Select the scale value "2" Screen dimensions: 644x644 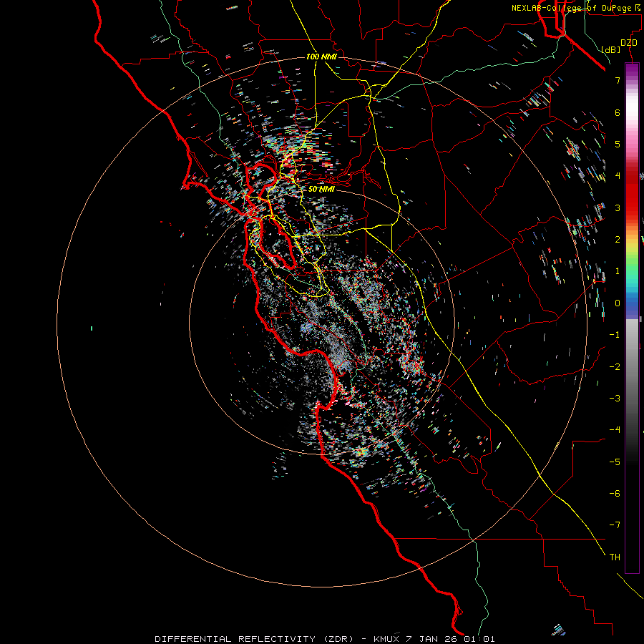point(618,240)
